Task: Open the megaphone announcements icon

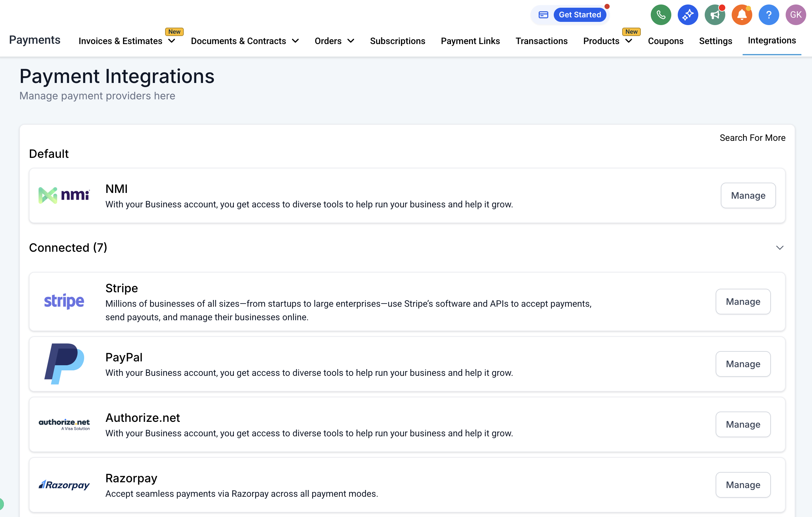Action: (x=715, y=15)
